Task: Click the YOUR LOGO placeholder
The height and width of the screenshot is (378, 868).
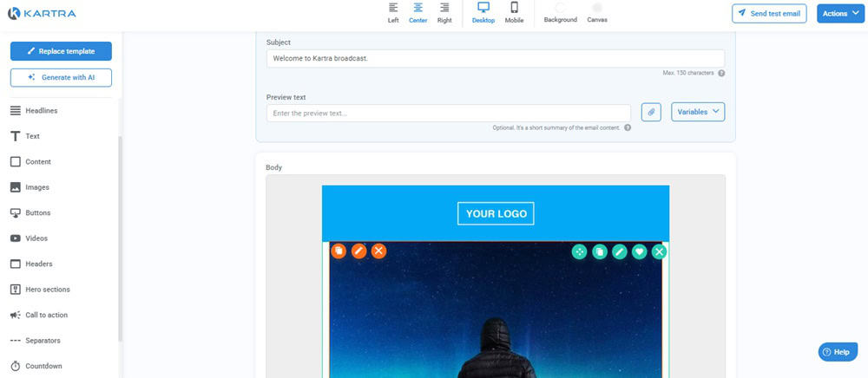Action: (496, 213)
